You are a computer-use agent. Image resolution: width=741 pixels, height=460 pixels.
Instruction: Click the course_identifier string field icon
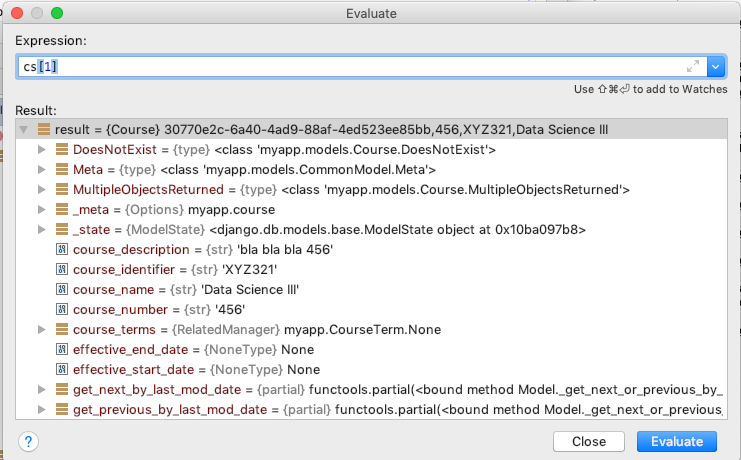62,269
